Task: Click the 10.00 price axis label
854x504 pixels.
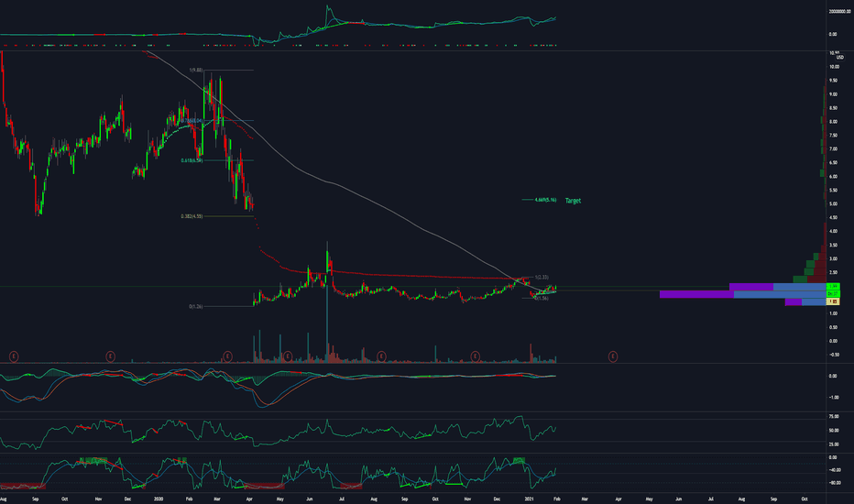Action: [834, 67]
